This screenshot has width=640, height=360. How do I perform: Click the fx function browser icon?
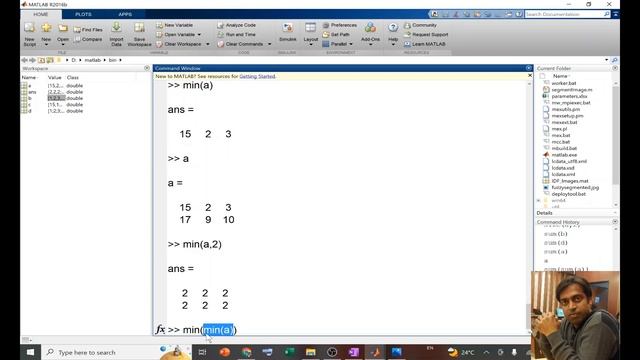pyautogui.click(x=160, y=329)
